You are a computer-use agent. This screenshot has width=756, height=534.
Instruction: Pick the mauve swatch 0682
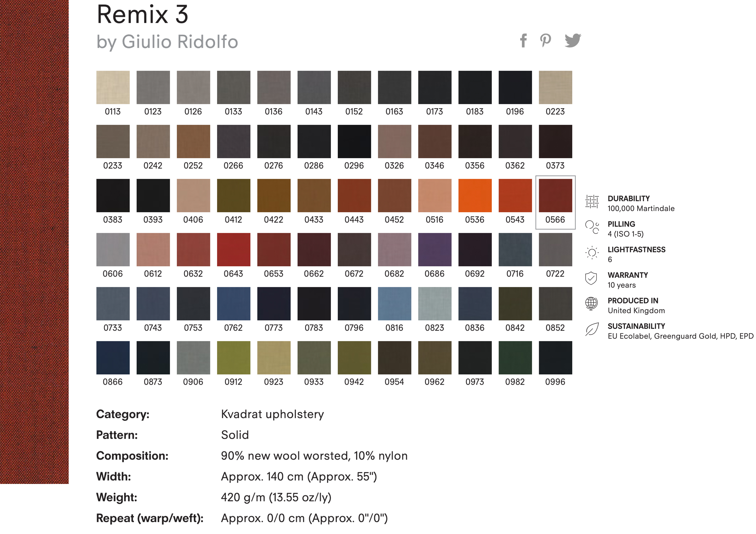394,250
